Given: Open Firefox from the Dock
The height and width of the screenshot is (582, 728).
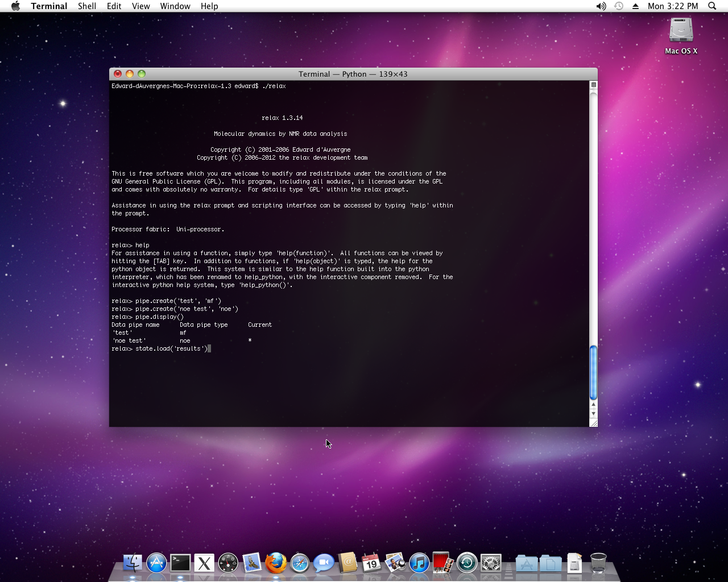Looking at the screenshot, I should point(276,563).
